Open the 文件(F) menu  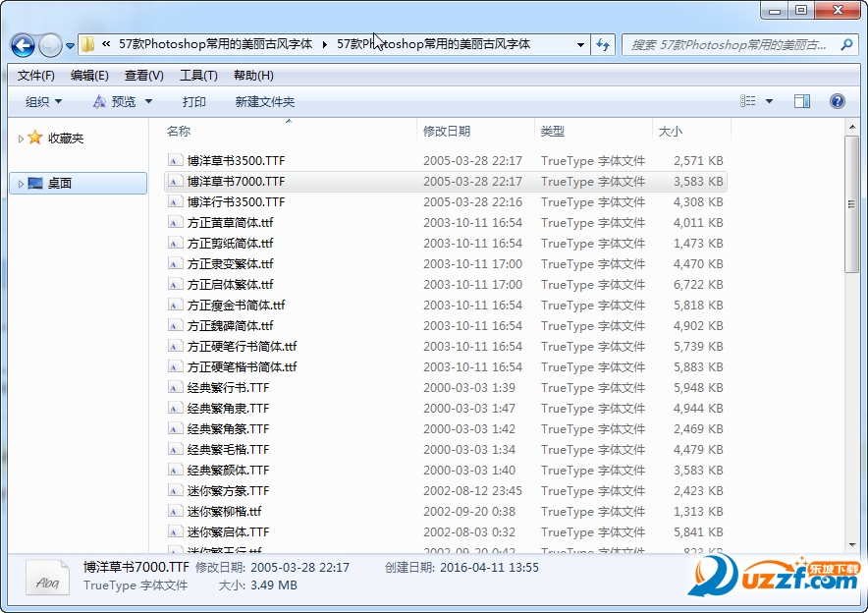click(36, 76)
